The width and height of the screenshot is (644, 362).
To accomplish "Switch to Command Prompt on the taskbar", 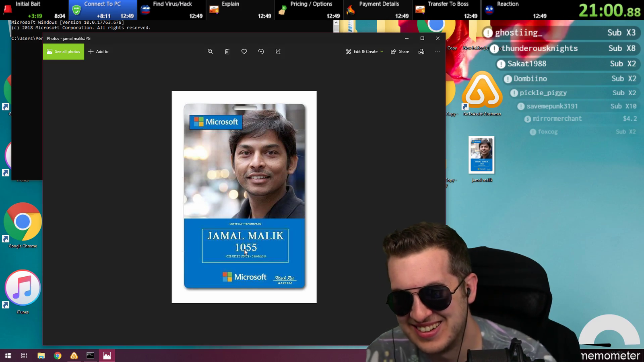I will [90, 356].
